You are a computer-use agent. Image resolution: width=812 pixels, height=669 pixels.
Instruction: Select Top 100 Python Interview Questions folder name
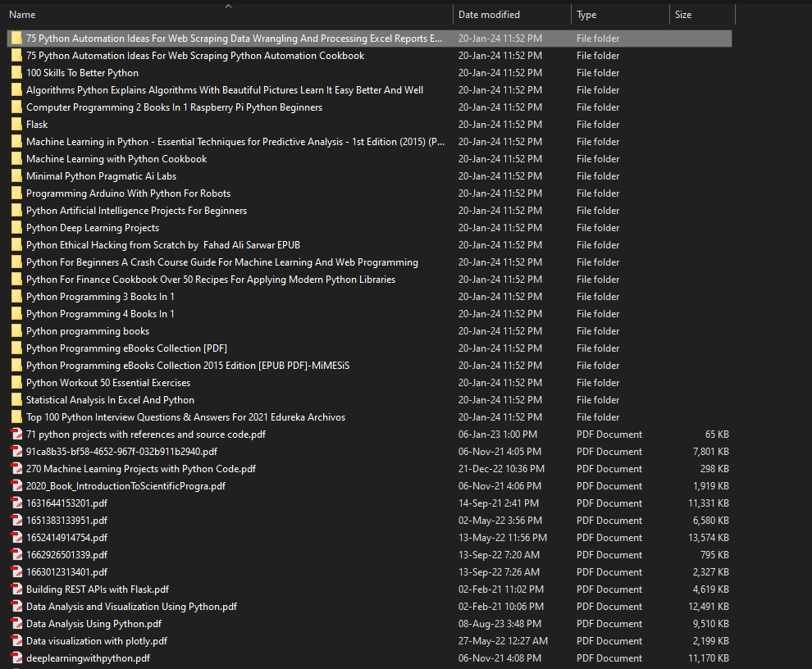coord(186,417)
